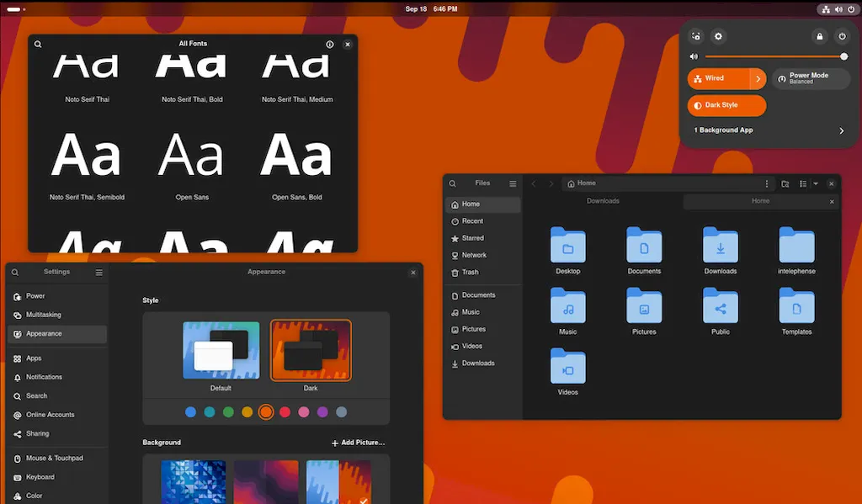
Task: Open the Settings hamburger menu
Action: pos(99,272)
